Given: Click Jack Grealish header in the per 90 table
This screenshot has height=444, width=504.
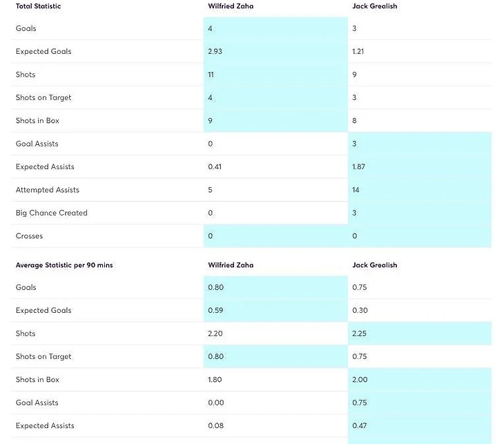Looking at the screenshot, I should pyautogui.click(x=374, y=265).
